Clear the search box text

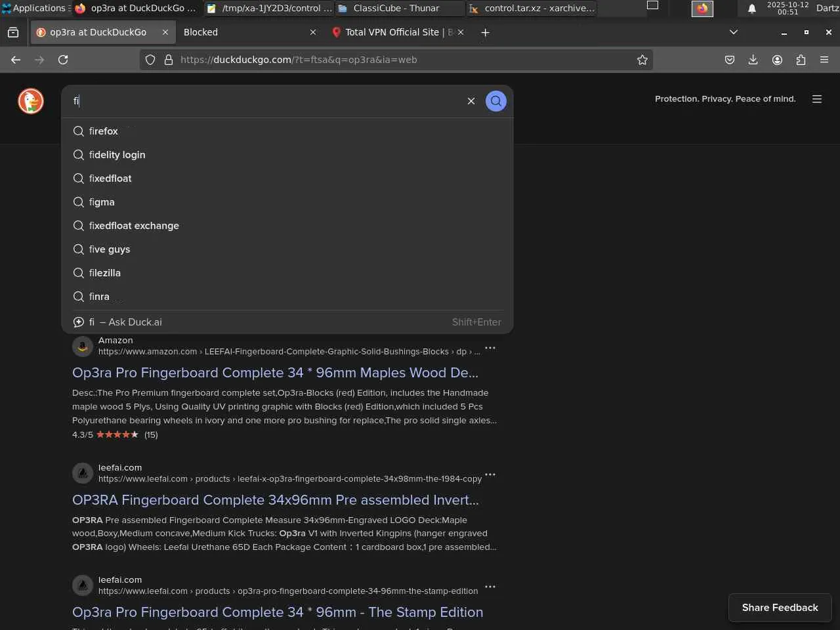[471, 101]
